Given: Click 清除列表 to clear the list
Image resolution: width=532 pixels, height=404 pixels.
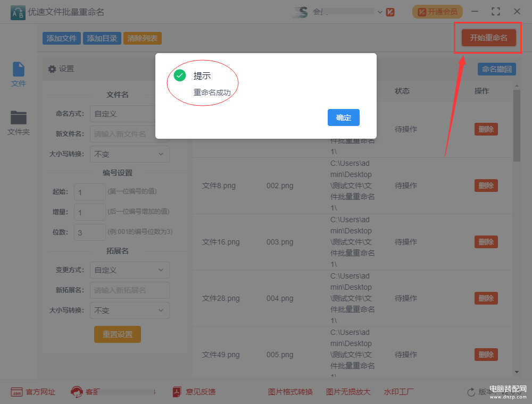Looking at the screenshot, I should 142,38.
